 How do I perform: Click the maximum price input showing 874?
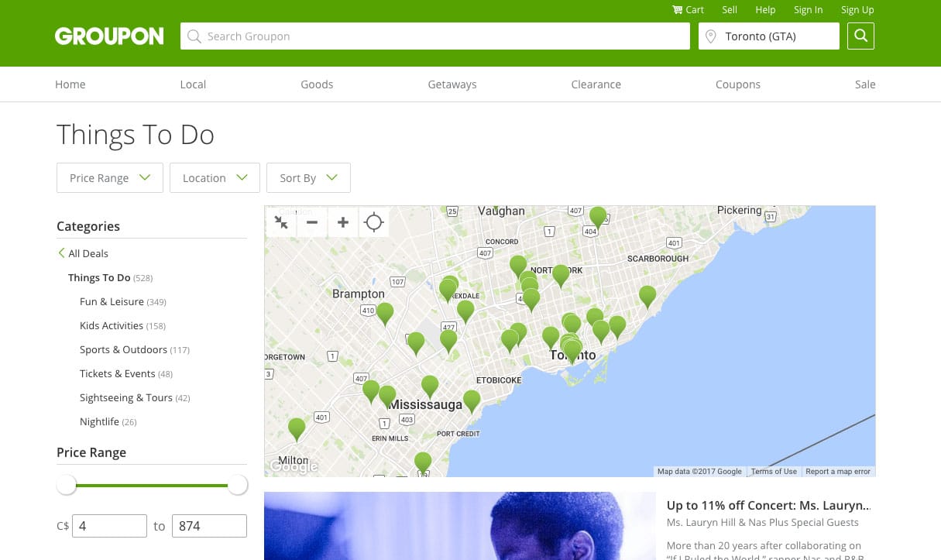point(209,525)
